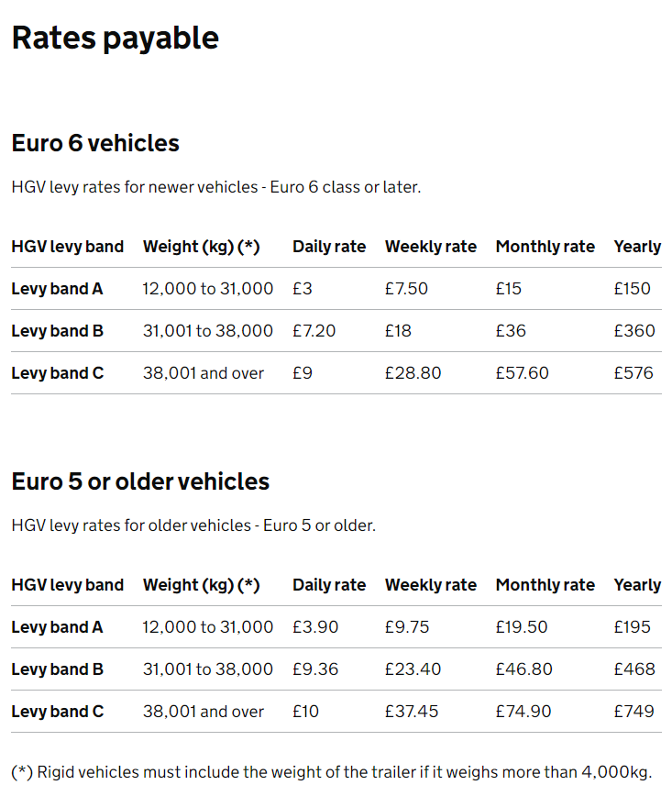Click the "Euro 5 or older vehicles" heading
The image size is (672, 796).
pos(140,481)
